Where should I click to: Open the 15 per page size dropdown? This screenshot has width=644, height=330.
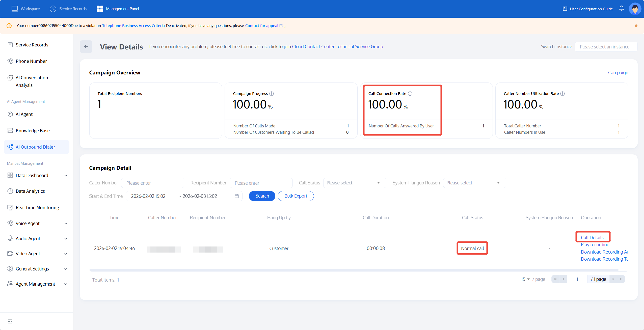click(x=525, y=279)
